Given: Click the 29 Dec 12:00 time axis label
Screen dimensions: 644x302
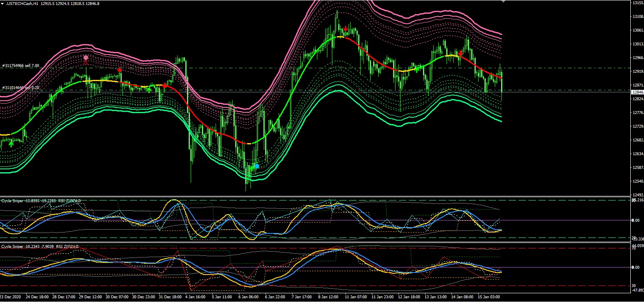Looking at the screenshot, I should point(91,297).
